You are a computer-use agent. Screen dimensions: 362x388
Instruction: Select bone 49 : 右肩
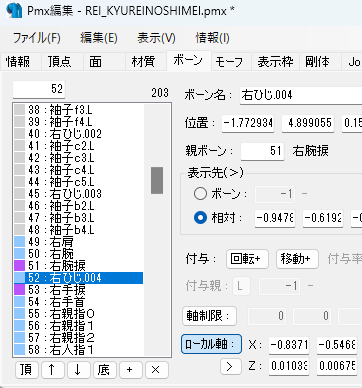click(x=79, y=242)
